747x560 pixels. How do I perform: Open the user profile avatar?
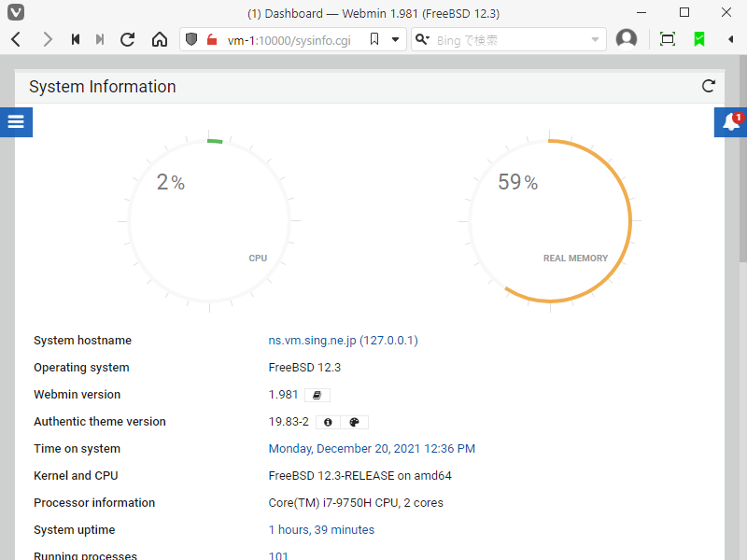(x=627, y=39)
